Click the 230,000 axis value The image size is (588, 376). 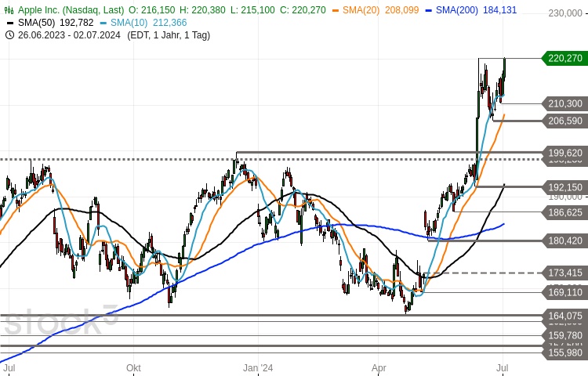pyautogui.click(x=564, y=13)
